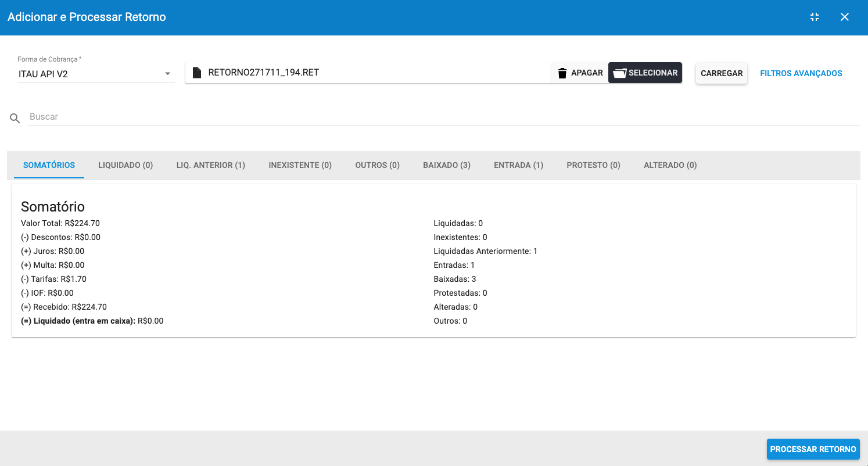Click the folder icon on SELECIONAR
This screenshot has height=466, width=868.
(x=620, y=73)
